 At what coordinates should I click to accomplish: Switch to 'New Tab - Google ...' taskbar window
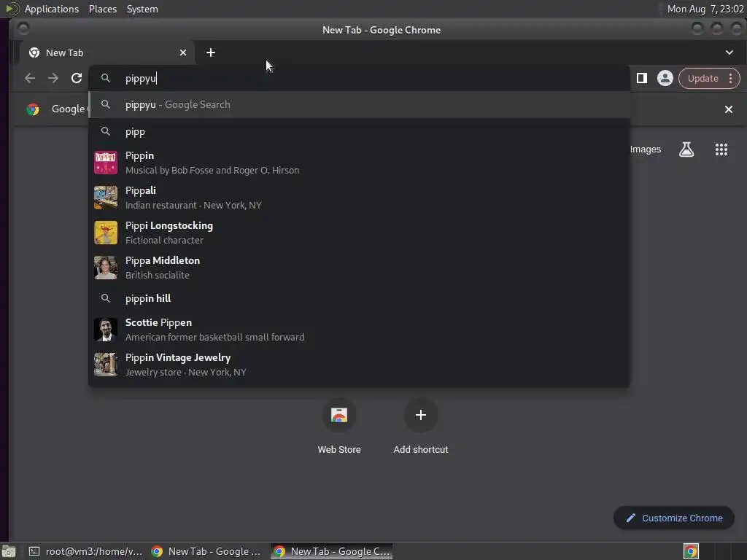[x=206, y=551]
